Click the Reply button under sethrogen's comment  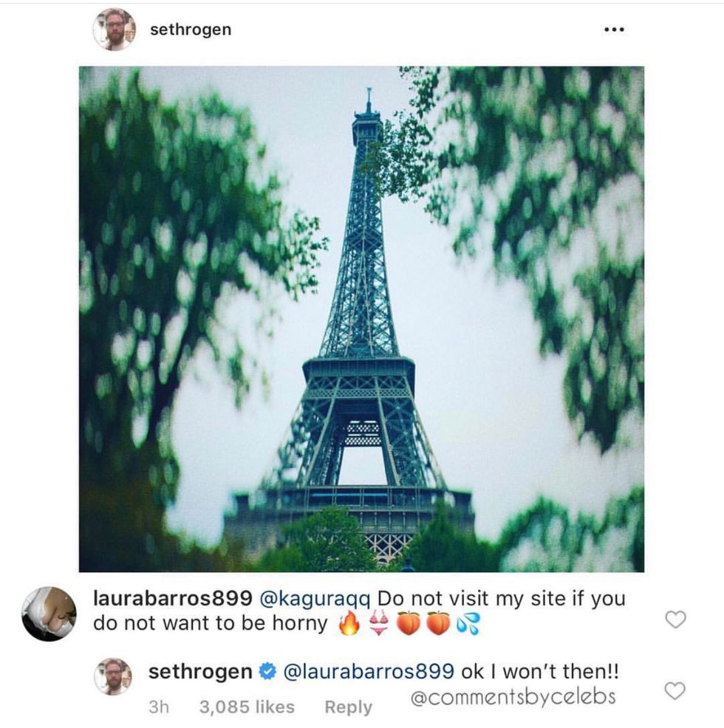(349, 707)
